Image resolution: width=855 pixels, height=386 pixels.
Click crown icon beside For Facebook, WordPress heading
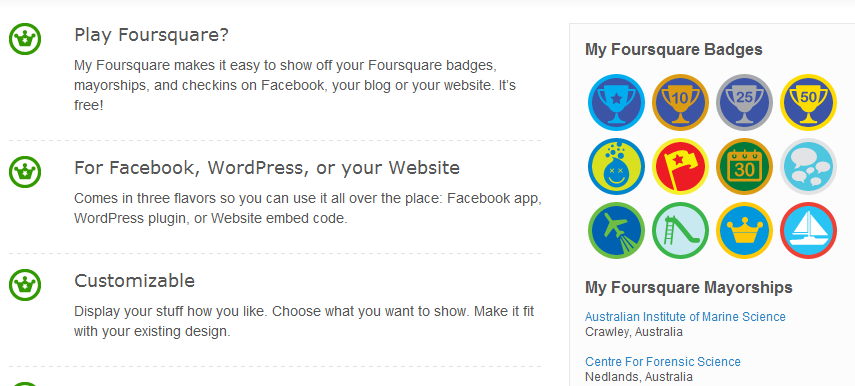tap(25, 172)
